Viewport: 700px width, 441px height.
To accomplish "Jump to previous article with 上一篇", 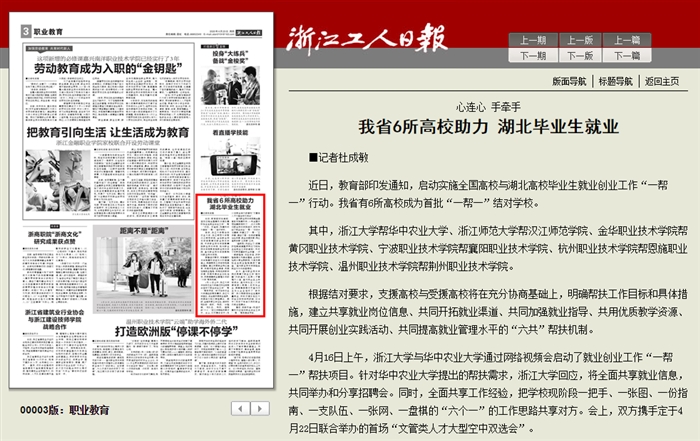I will click(627, 41).
